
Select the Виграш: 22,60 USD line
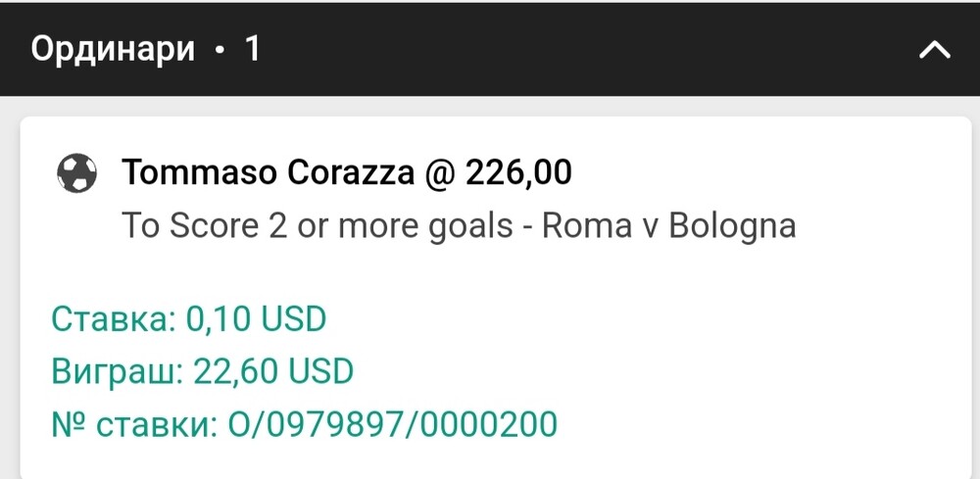pos(203,371)
